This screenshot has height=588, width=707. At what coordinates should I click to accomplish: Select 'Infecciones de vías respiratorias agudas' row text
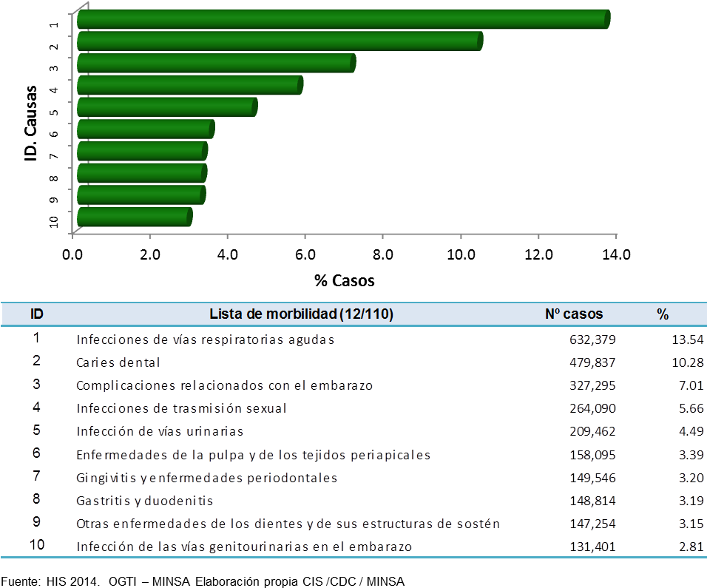[x=205, y=340]
